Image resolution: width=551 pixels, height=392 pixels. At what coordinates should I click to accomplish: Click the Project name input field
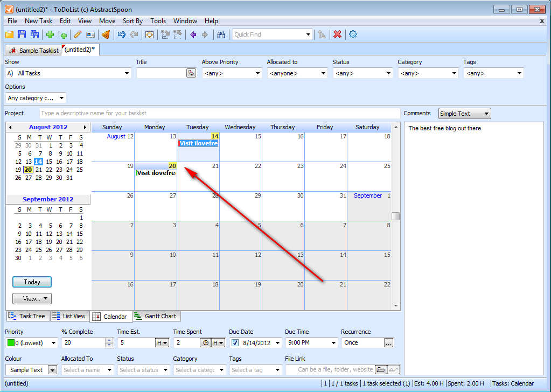coord(220,113)
